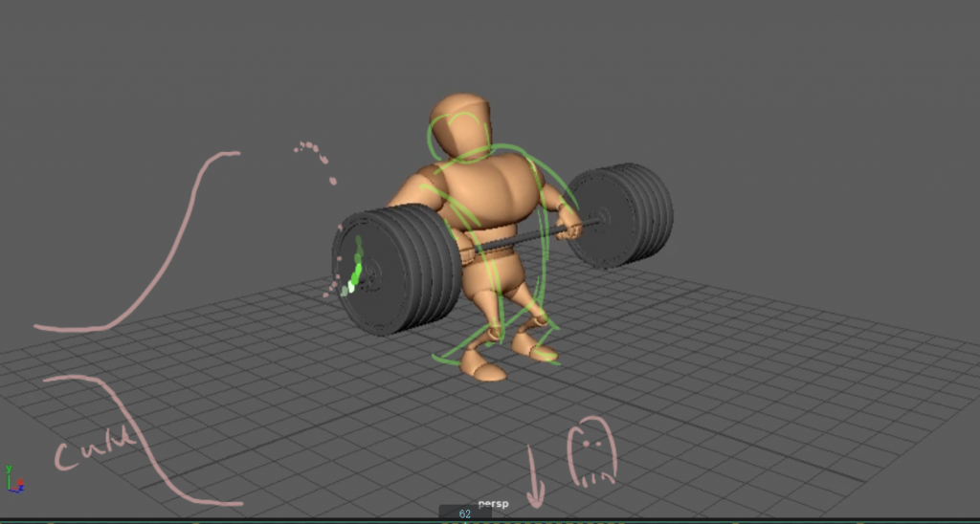Click the pink ghost doodle annotation
This screenshot has height=524, width=980.
pos(591,453)
